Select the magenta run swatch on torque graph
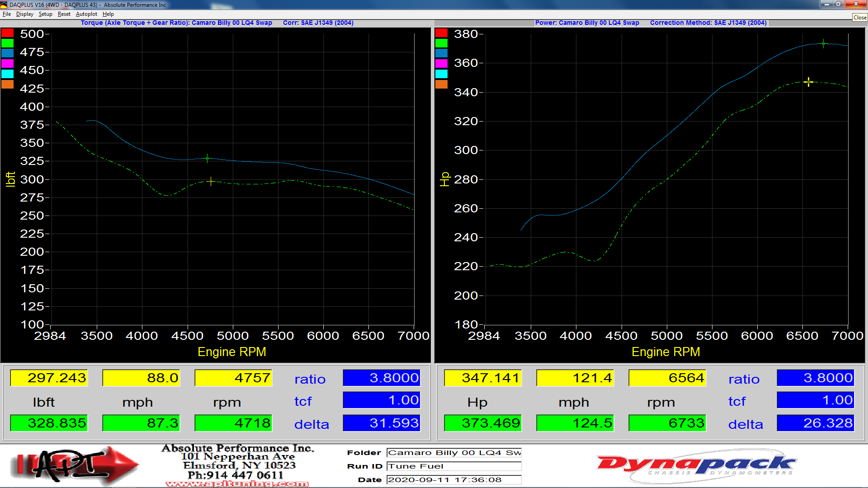This screenshot has height=488, width=868. point(7,64)
